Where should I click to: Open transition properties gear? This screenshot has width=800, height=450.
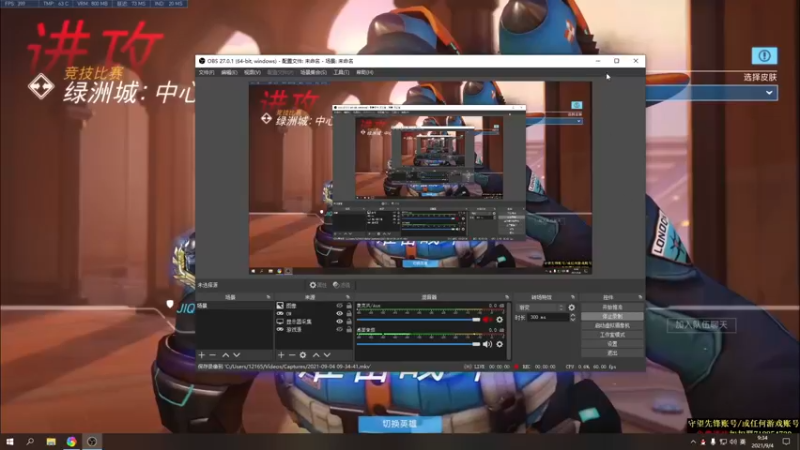(x=571, y=308)
